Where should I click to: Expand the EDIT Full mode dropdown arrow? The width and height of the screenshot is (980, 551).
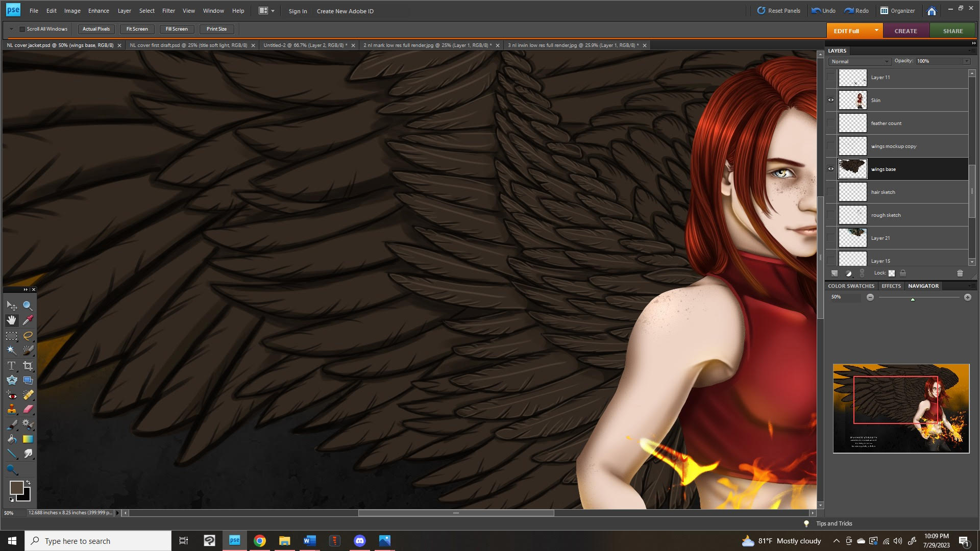coord(876,31)
